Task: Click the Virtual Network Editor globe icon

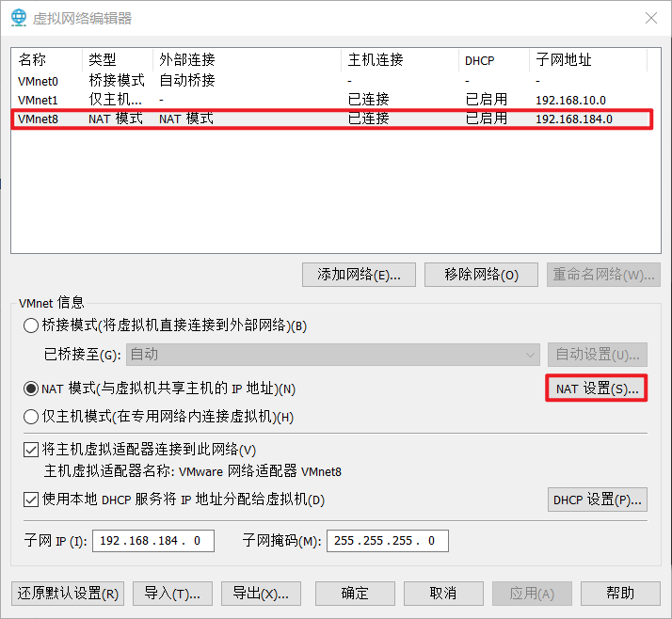Action: coord(19,18)
